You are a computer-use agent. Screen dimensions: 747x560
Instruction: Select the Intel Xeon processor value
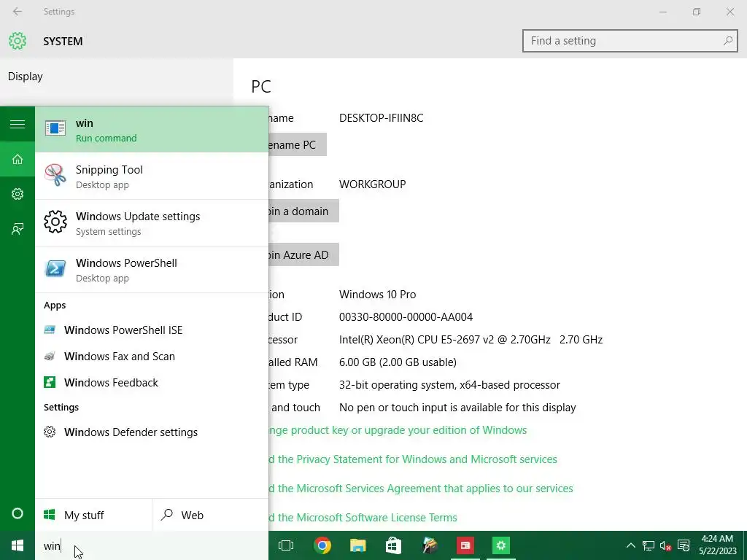[x=471, y=340]
